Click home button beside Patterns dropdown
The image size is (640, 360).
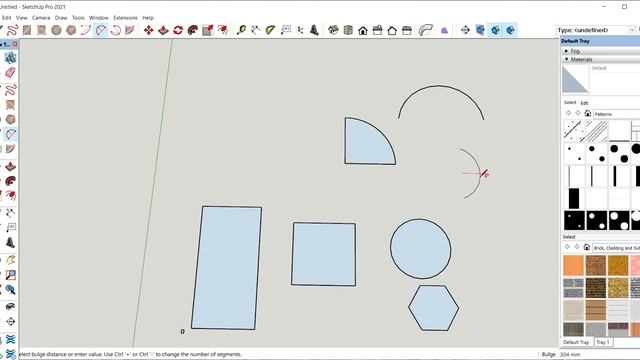[587, 113]
